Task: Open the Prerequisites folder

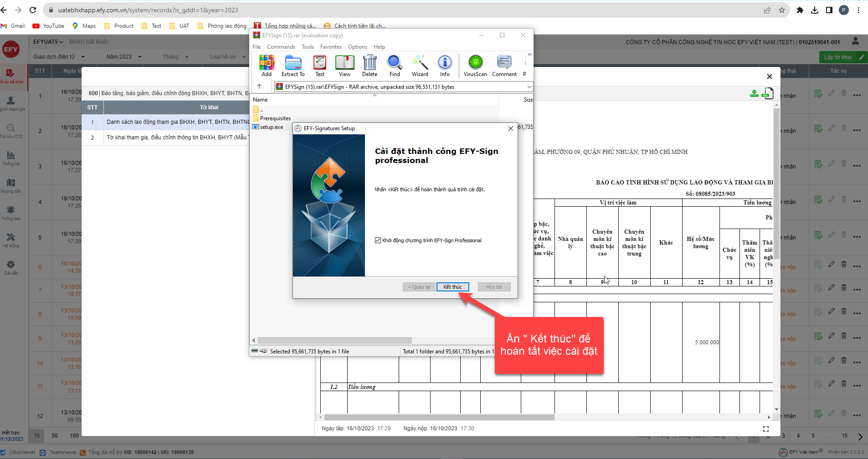Action: tap(275, 118)
